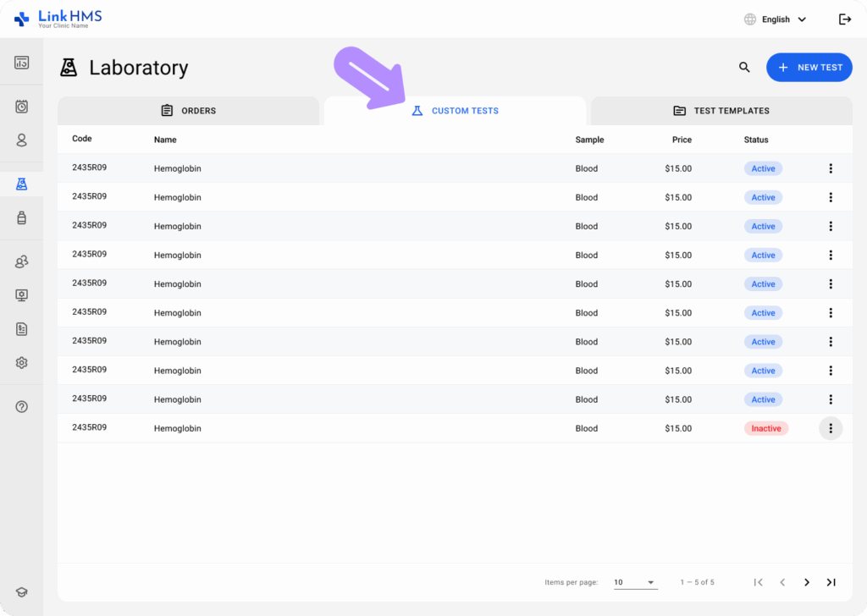
Task: Click the Laboratory page heading text
Action: point(139,68)
